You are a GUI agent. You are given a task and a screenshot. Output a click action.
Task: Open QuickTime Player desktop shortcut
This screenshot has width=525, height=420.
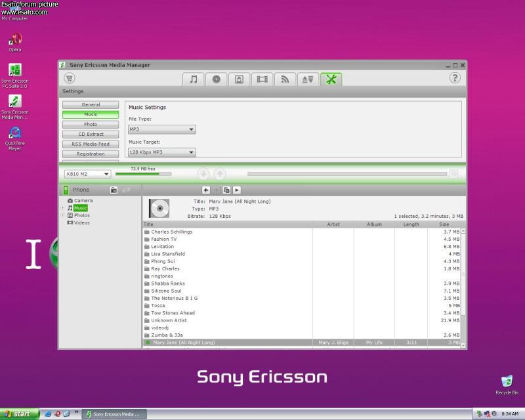click(14, 138)
